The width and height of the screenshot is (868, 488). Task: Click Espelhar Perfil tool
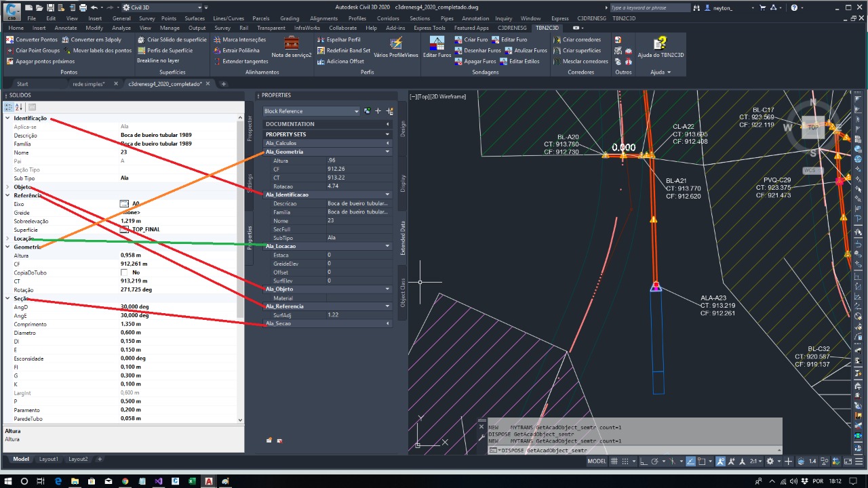(343, 39)
